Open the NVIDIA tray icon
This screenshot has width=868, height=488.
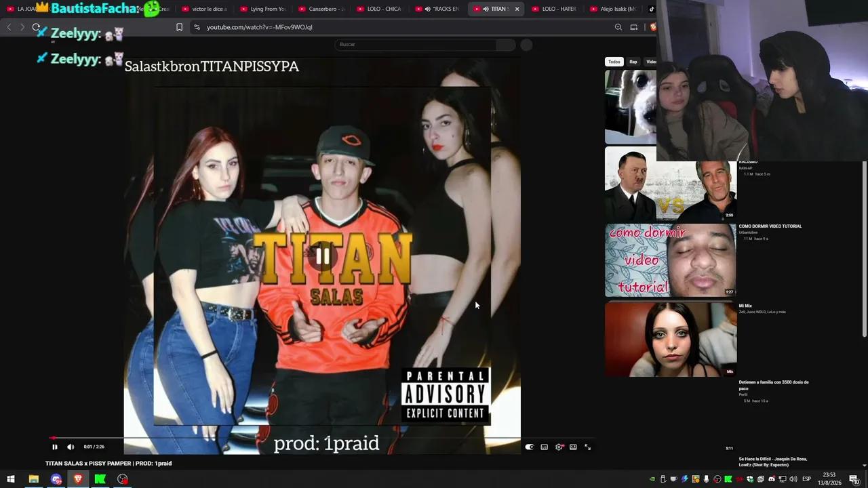tap(652, 479)
